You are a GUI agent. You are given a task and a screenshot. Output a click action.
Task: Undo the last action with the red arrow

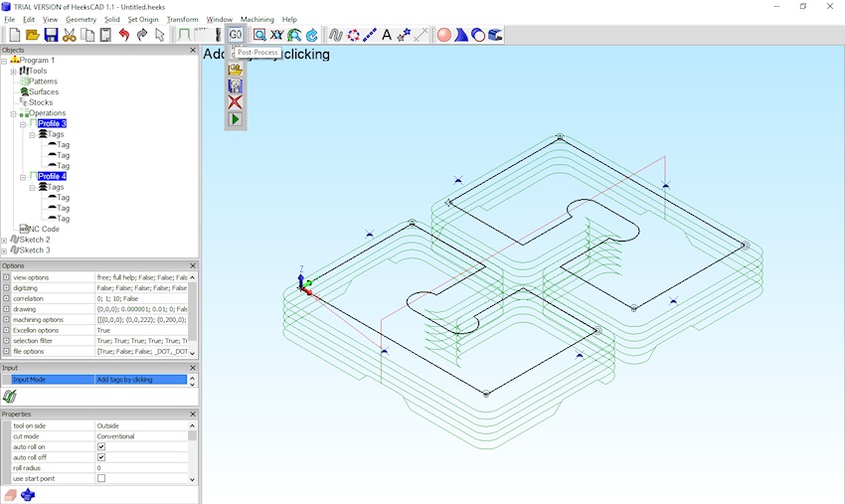point(124,35)
